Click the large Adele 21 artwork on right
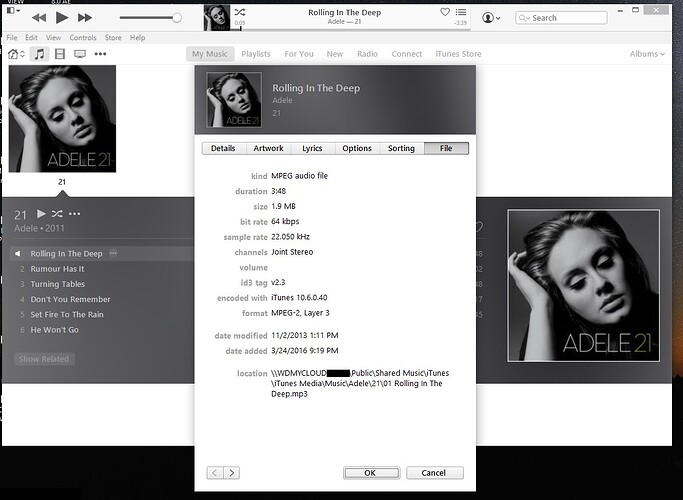 click(583, 286)
